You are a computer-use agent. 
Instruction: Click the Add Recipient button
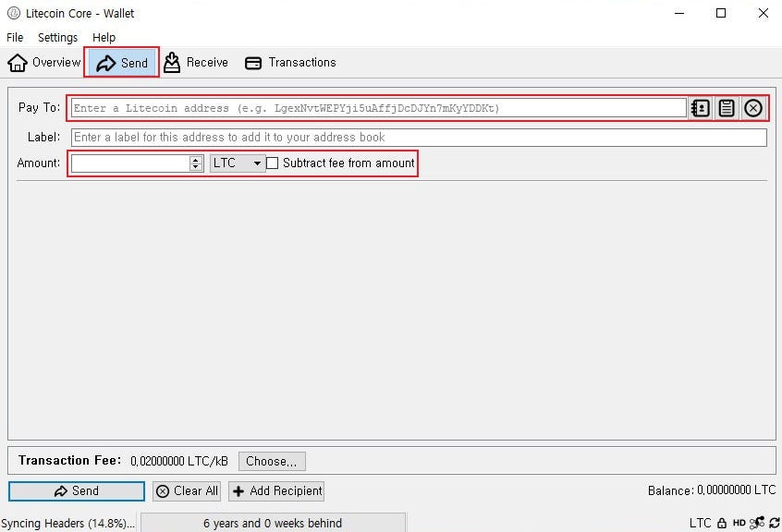[276, 491]
